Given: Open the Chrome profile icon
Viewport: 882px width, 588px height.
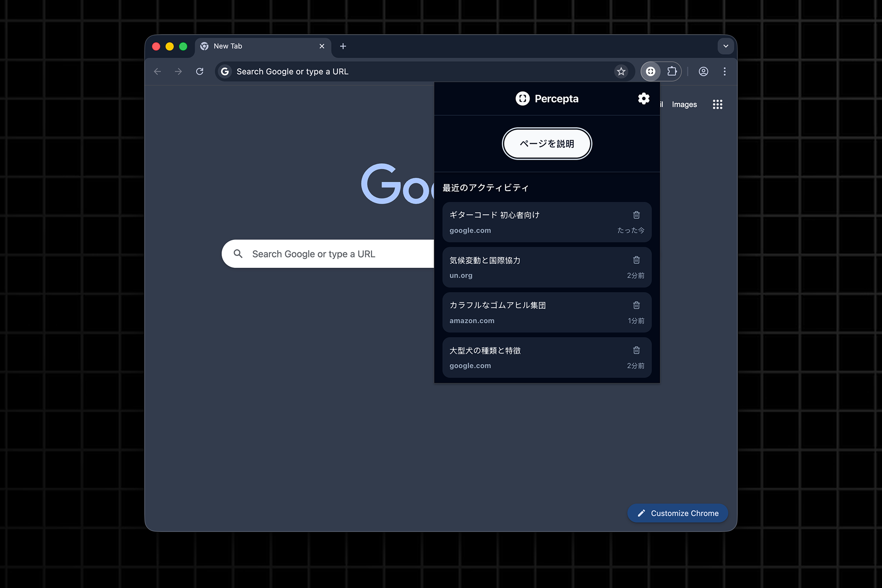Looking at the screenshot, I should [703, 71].
